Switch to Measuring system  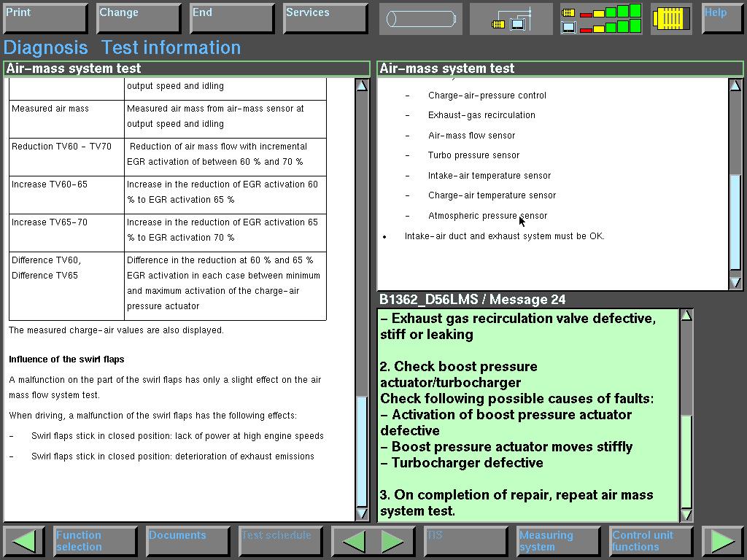558,541
